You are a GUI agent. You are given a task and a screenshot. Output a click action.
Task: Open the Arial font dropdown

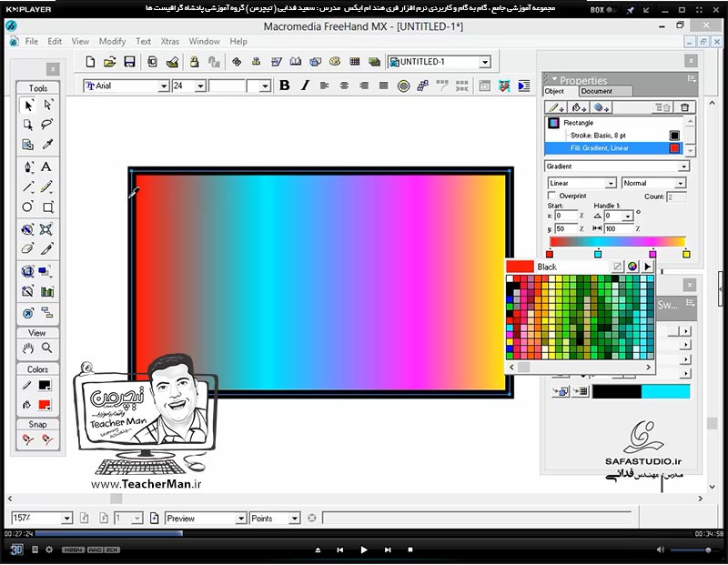tap(164, 86)
